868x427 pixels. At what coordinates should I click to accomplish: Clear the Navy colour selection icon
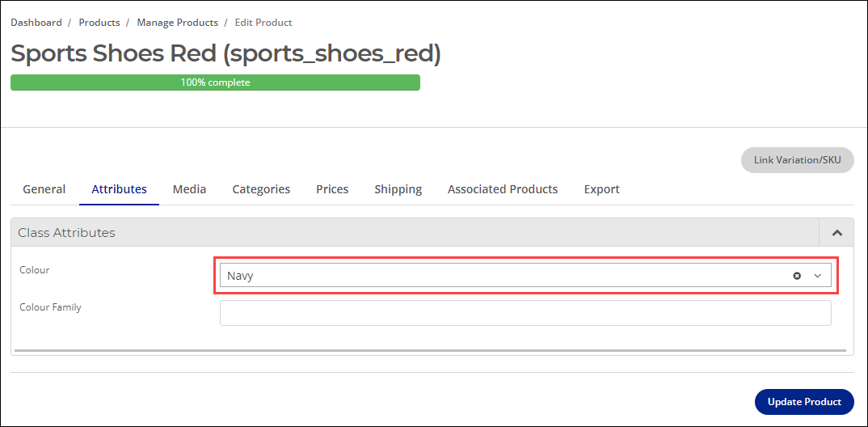coord(797,276)
